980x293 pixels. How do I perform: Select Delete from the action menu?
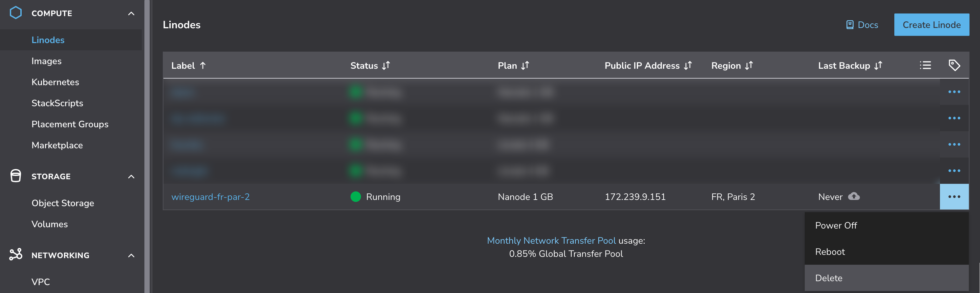829,278
